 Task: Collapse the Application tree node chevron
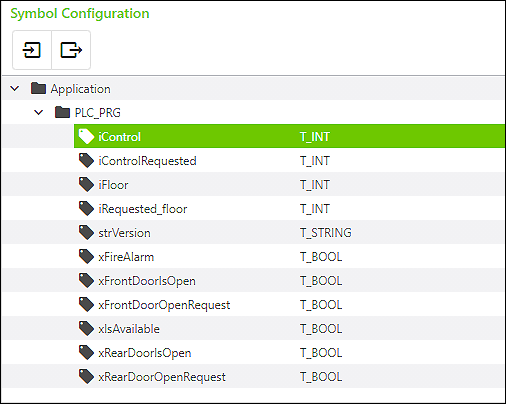(15, 89)
